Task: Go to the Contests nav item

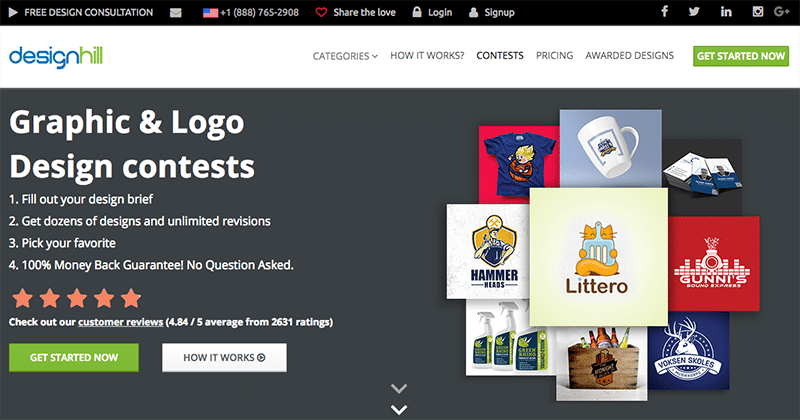Action: point(500,56)
